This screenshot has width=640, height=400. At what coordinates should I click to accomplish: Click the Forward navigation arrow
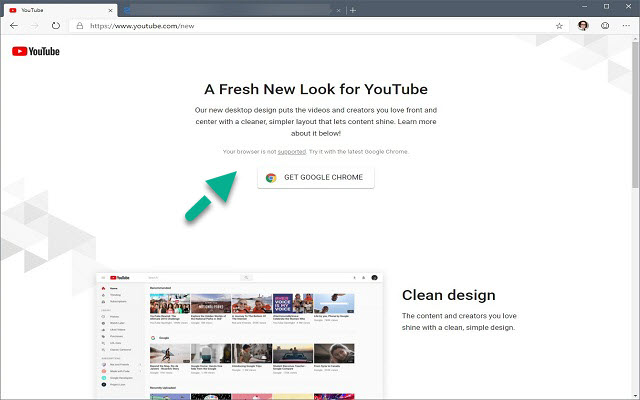click(34, 25)
